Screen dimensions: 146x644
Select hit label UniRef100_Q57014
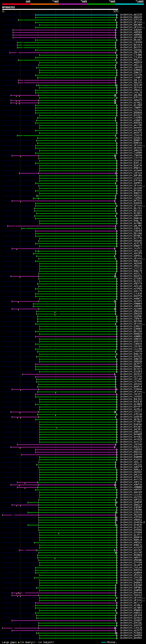(131, 87)
